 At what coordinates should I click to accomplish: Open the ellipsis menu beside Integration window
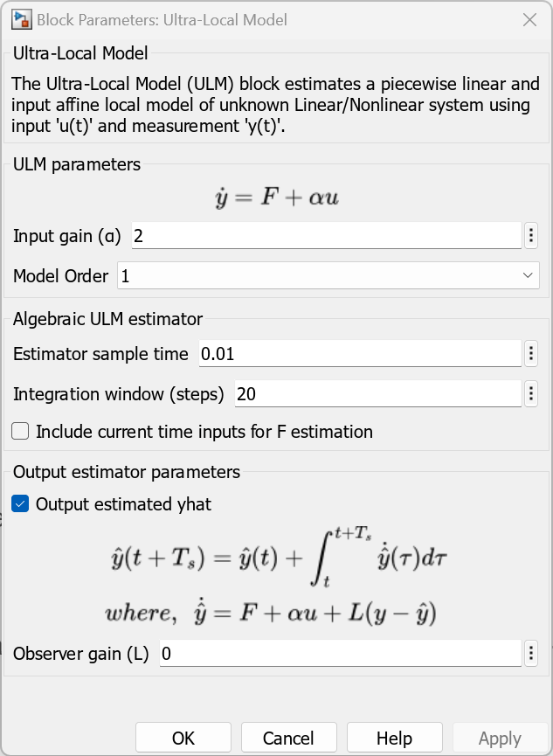pos(530,393)
